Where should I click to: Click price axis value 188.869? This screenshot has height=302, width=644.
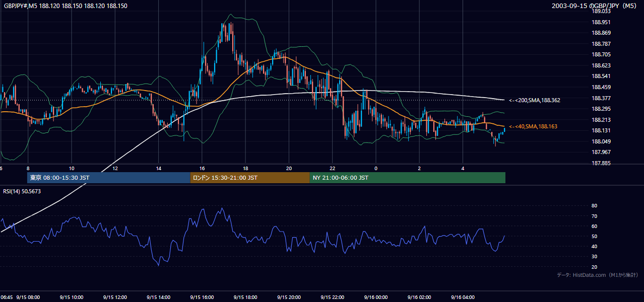pyautogui.click(x=601, y=33)
